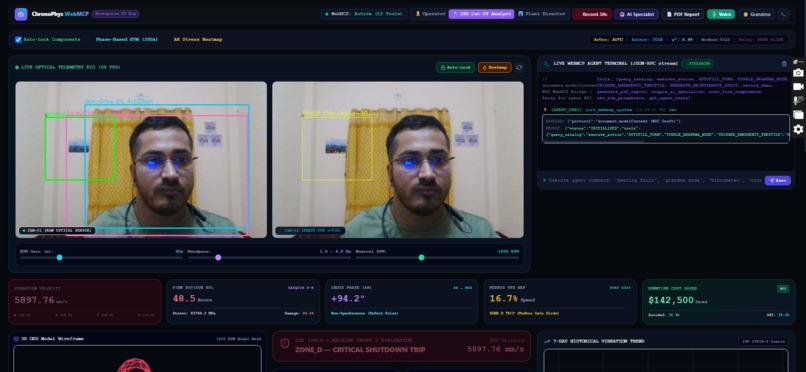Click the Bandpass slider purple handle

click(x=218, y=257)
